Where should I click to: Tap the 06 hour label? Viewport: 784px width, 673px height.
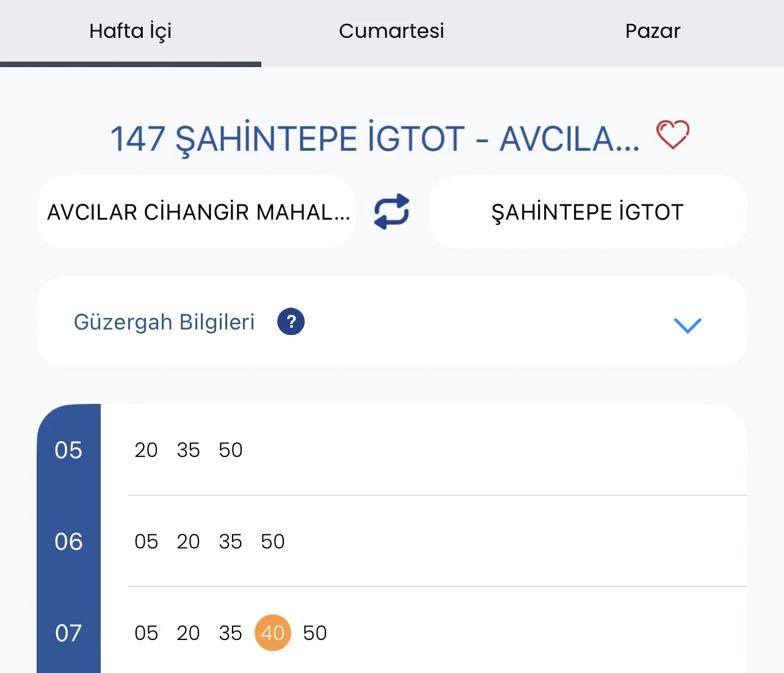(x=68, y=541)
